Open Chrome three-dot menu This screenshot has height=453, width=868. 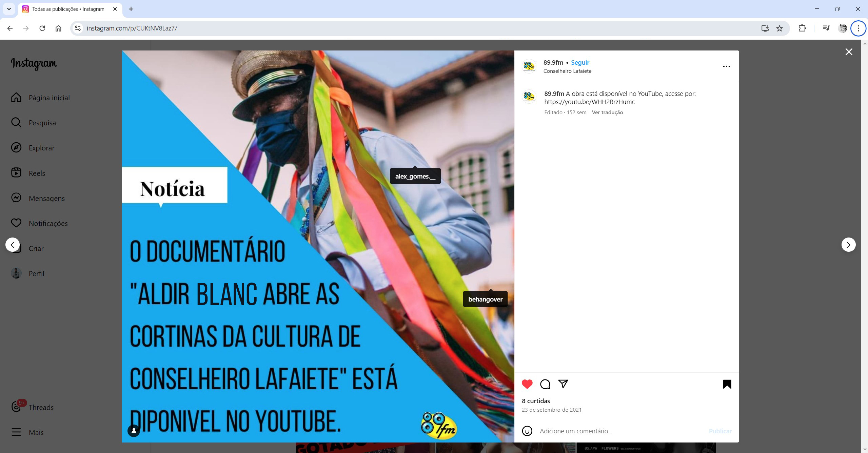[859, 28]
